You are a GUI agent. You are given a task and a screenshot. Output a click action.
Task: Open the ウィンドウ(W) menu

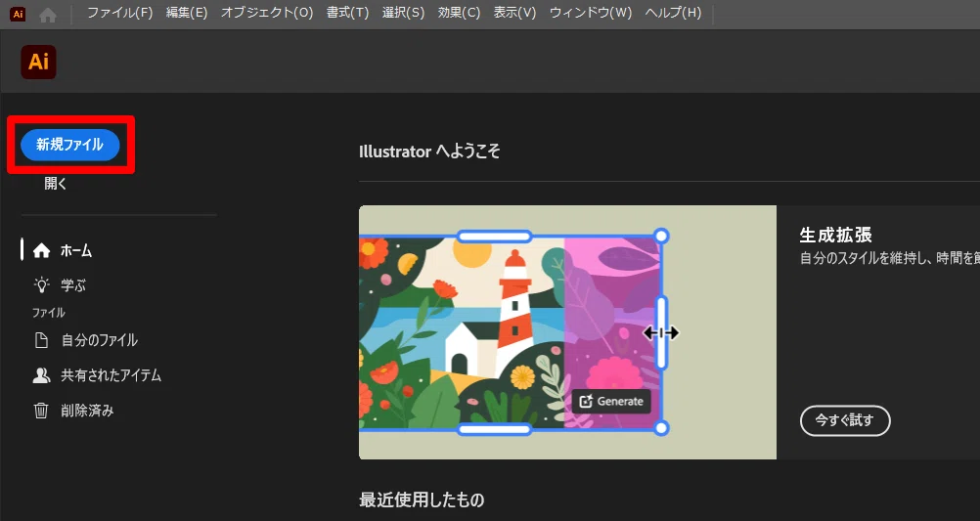pos(591,13)
